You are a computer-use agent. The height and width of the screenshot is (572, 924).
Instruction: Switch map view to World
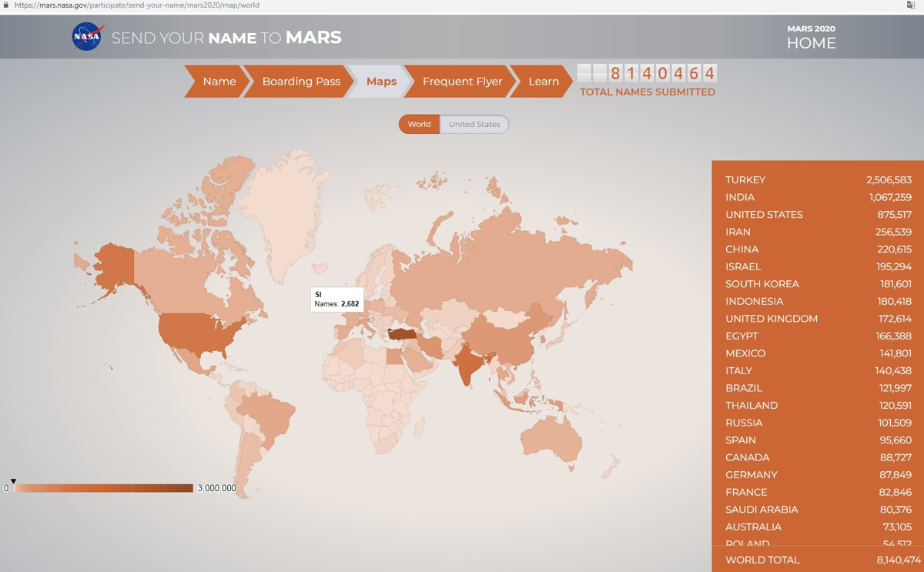pyautogui.click(x=419, y=124)
